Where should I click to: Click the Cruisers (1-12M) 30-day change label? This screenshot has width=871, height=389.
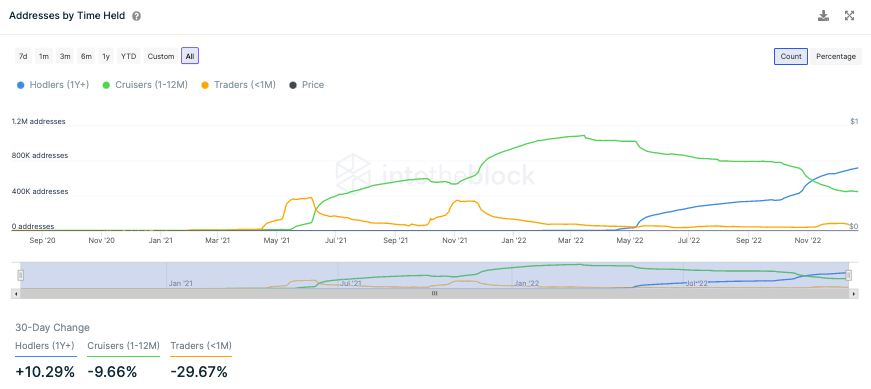[123, 346]
